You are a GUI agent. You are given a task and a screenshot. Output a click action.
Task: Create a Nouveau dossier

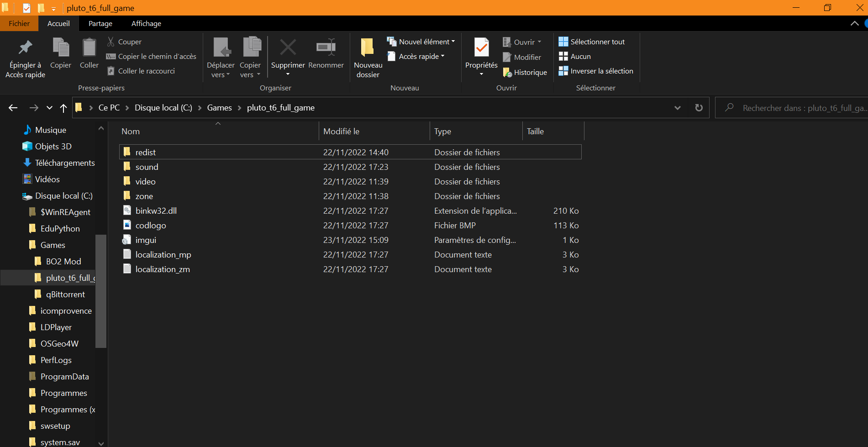[368, 58]
